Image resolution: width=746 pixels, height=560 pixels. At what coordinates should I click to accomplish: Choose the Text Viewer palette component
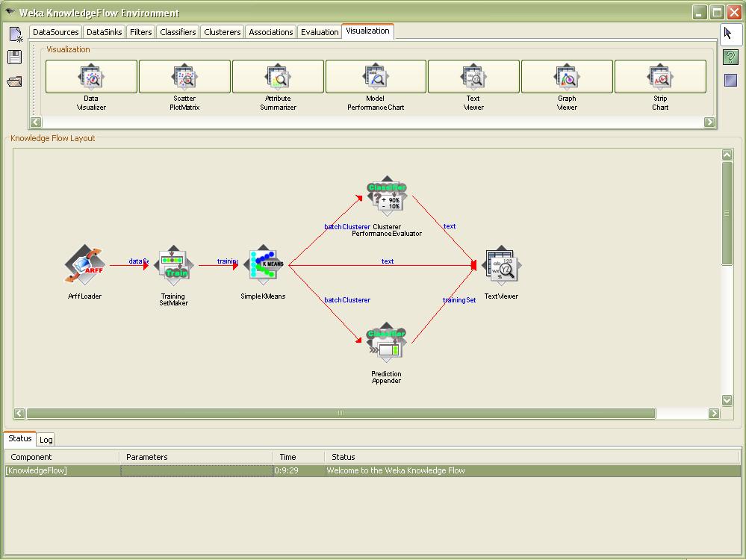tap(473, 76)
